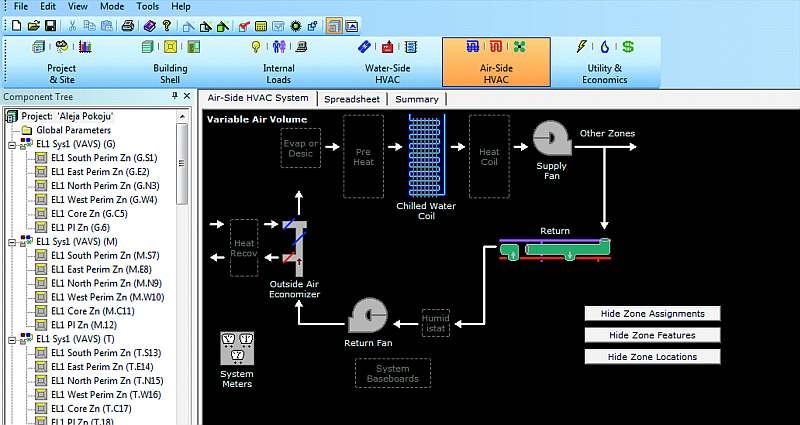This screenshot has width=800, height=425.
Task: Toggle the dashed Heat Recov component
Action: 244,248
